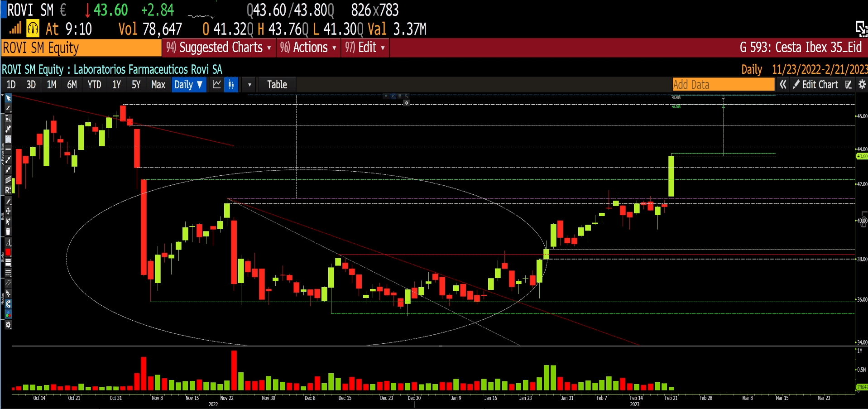Click the Feb 21 date axis label
Screen dimensions: 868x409
671,398
